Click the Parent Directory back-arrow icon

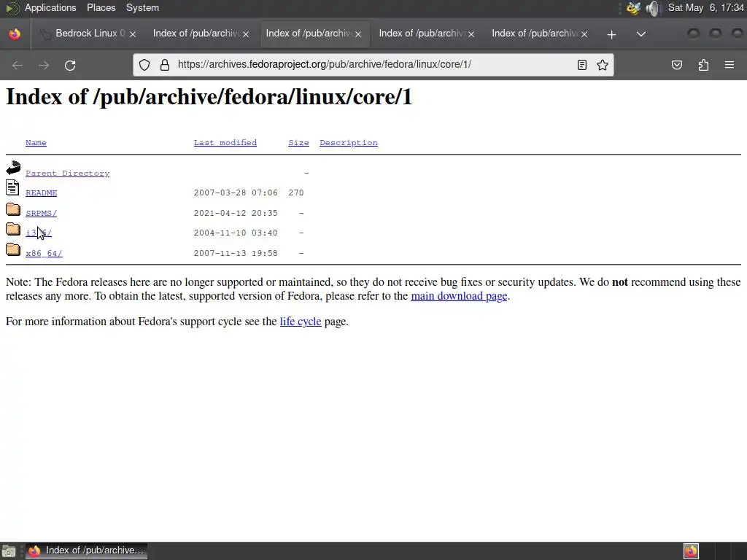click(x=13, y=168)
